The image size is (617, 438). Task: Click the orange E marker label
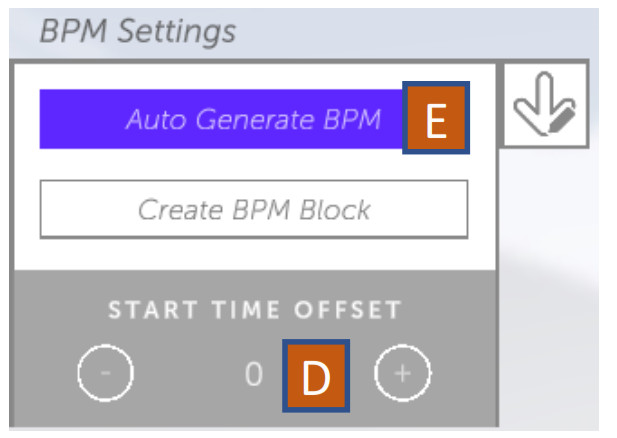click(x=436, y=118)
